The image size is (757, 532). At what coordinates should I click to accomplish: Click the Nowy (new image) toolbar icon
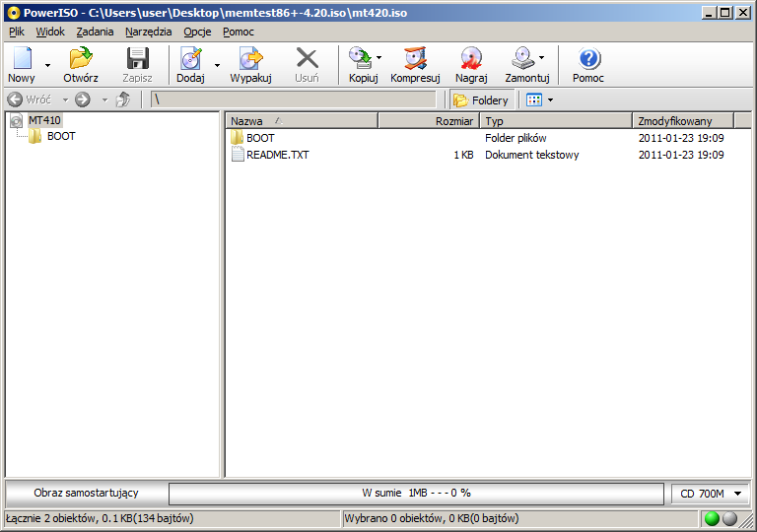point(23,58)
